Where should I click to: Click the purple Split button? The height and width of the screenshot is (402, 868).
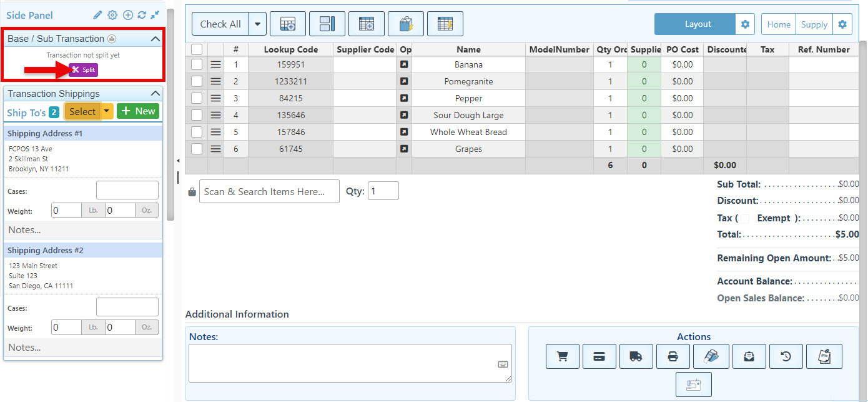click(x=83, y=70)
